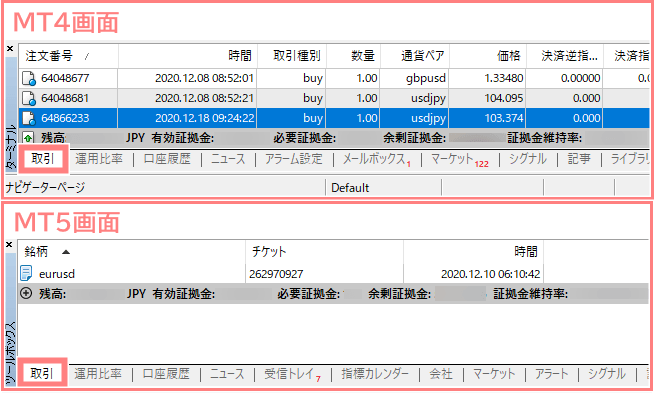The image size is (655, 393).
Task: Sort by 取引種別 column header
Action: pos(292,56)
